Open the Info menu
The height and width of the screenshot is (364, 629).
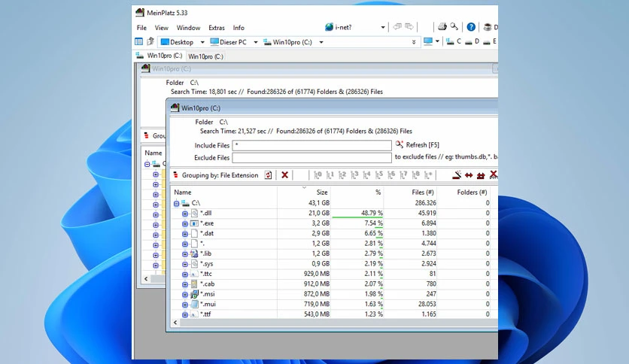[x=239, y=28]
